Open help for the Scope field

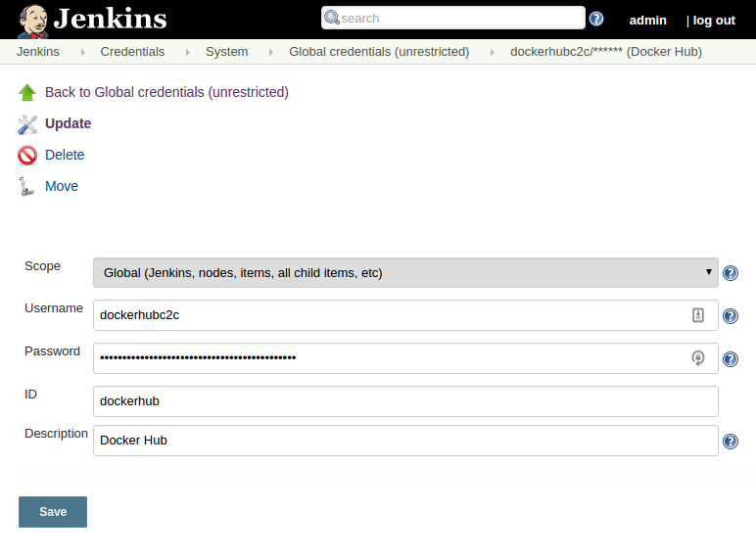pos(731,273)
